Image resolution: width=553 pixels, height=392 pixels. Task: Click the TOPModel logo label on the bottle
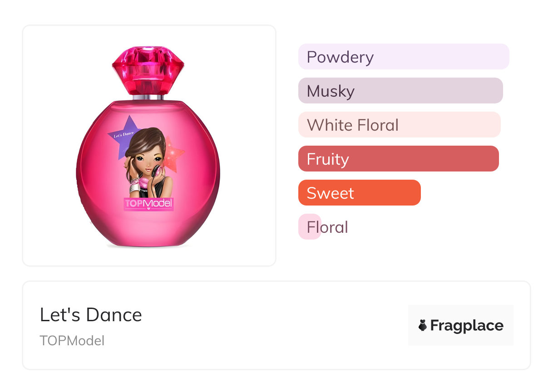(148, 204)
